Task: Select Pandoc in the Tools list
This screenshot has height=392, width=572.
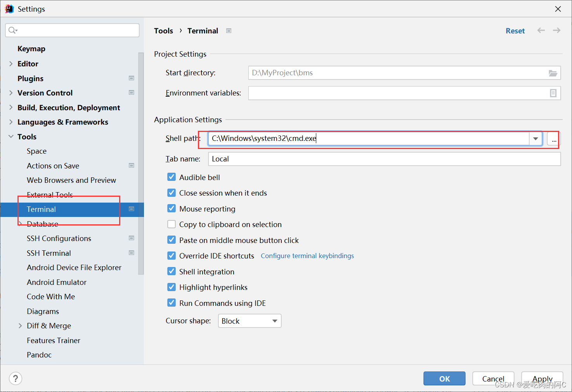Action: click(39, 355)
